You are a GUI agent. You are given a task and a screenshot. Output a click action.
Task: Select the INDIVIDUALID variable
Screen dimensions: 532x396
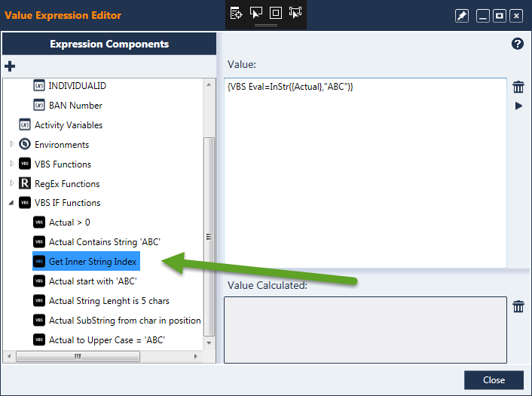(77, 86)
